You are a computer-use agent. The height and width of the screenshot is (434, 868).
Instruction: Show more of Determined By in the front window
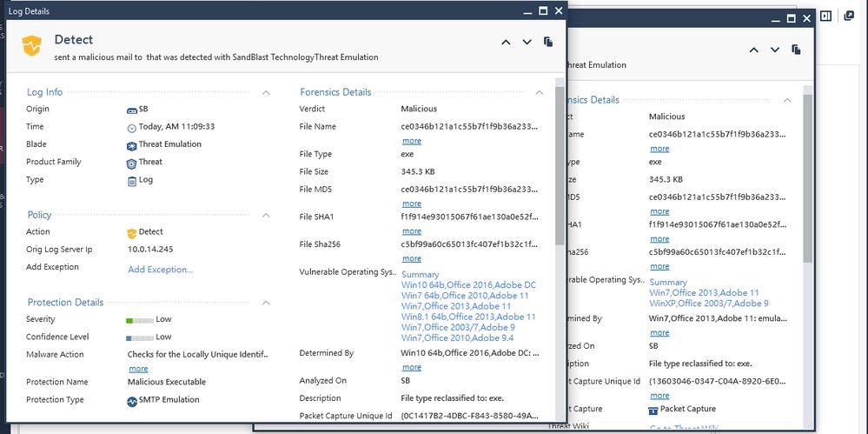click(x=412, y=367)
